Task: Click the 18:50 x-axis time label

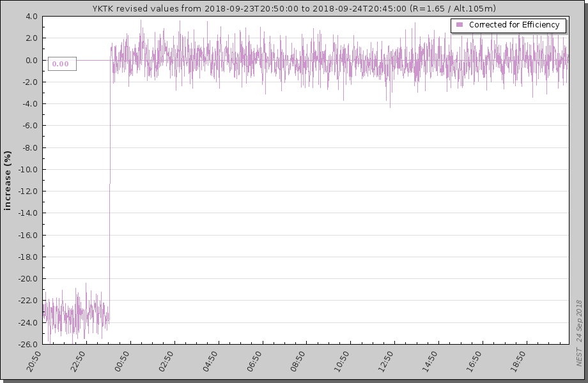Action: [518, 361]
